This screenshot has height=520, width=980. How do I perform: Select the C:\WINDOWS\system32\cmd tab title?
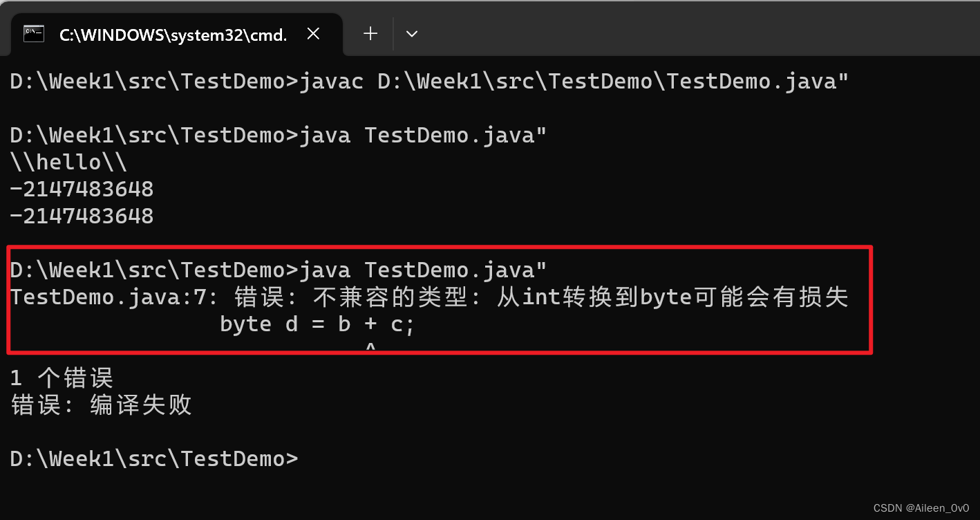(173, 35)
